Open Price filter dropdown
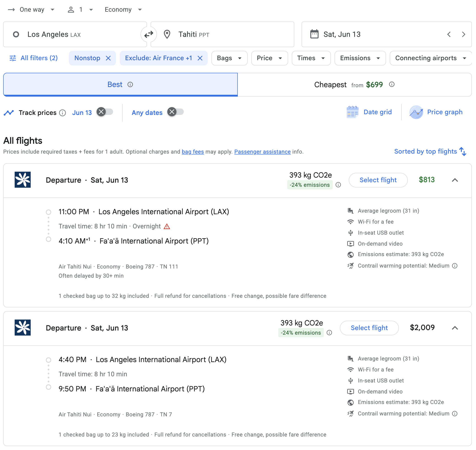 coord(270,58)
